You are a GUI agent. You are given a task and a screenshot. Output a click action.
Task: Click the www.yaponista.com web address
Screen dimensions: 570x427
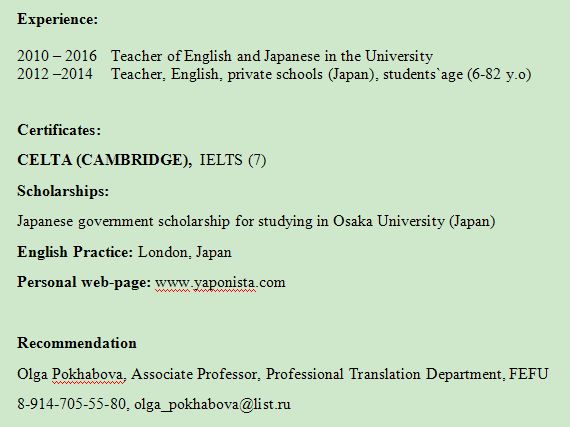point(220,283)
